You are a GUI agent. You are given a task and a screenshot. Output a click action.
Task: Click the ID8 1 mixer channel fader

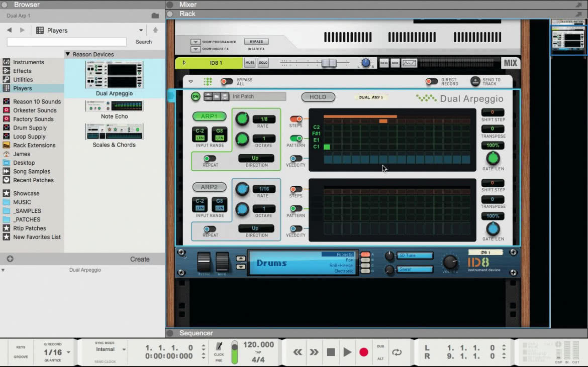[329, 63]
